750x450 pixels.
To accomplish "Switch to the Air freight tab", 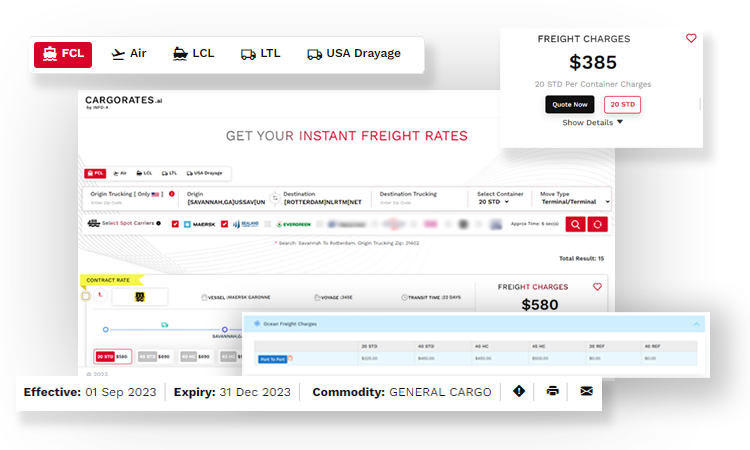I will pyautogui.click(x=129, y=53).
